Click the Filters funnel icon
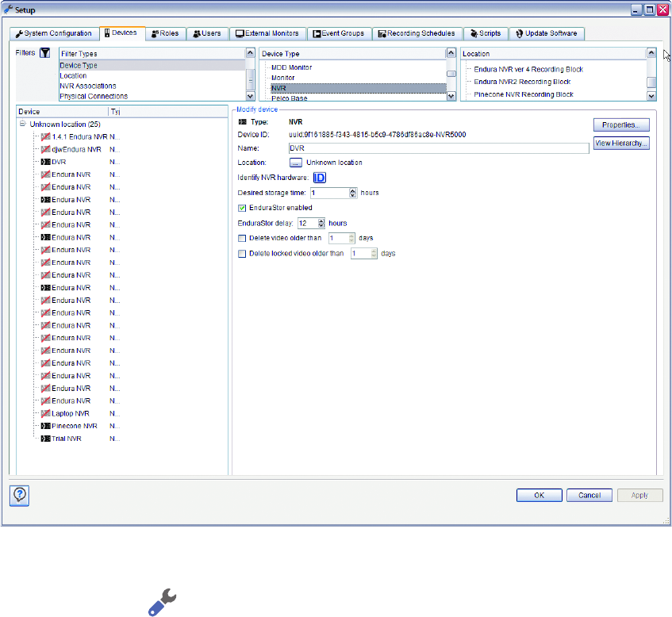Viewport: 672px width, 617px height. [45, 53]
